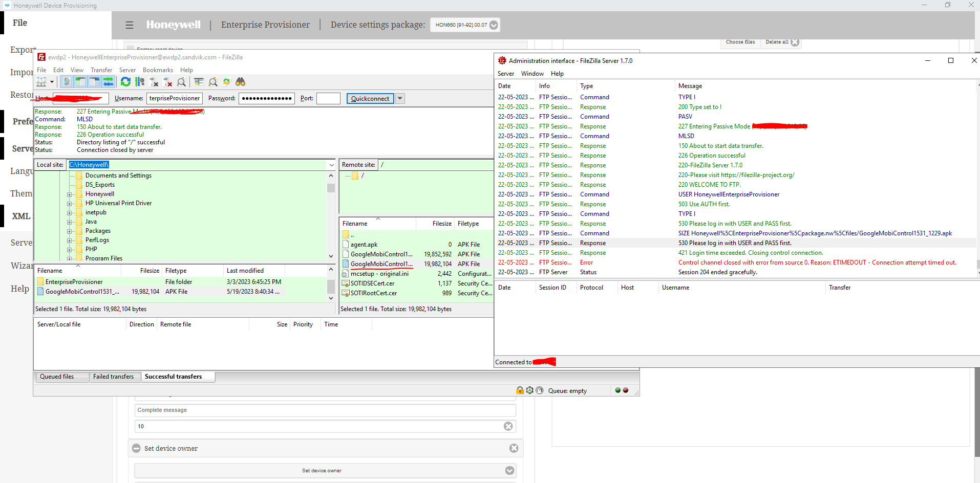The image size is (980, 483).
Task: Open the Device settings package dropdown
Action: [494, 25]
